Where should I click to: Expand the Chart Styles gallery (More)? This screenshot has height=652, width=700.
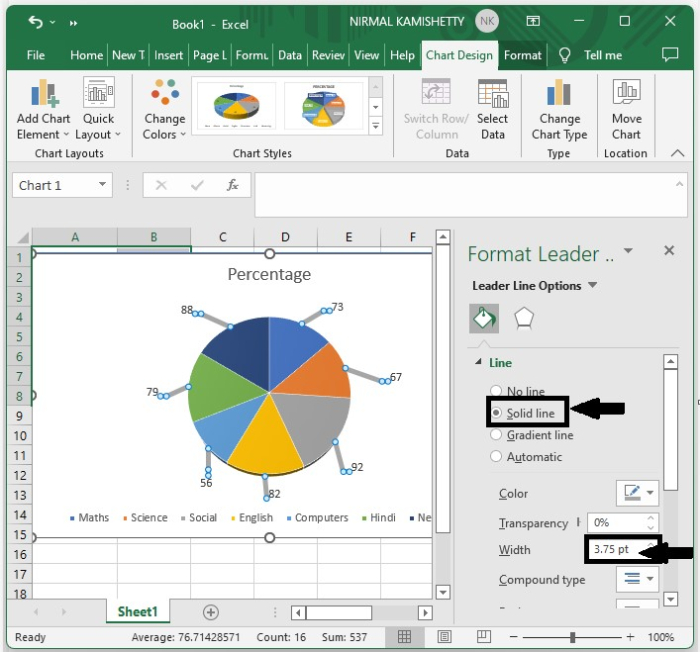(x=375, y=126)
